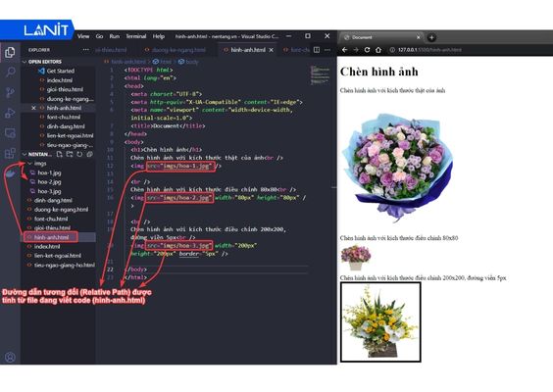This screenshot has height=392, width=553.
Task: Switch to duong-ke-ngang.html editor tab
Action: (x=176, y=50)
